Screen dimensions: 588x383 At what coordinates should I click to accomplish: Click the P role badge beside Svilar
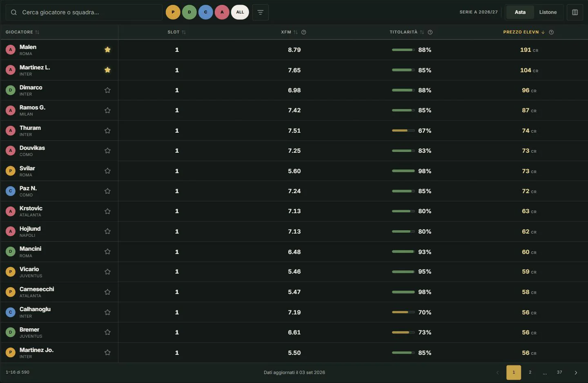(x=11, y=171)
